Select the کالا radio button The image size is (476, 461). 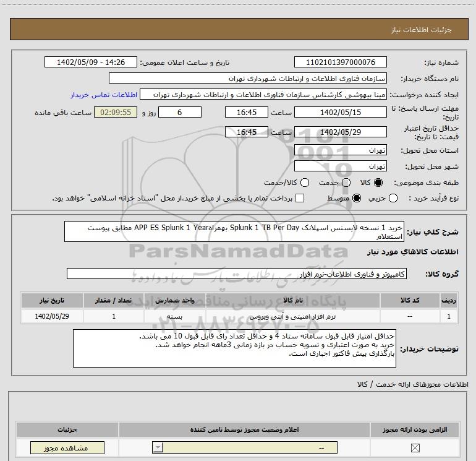378,183
